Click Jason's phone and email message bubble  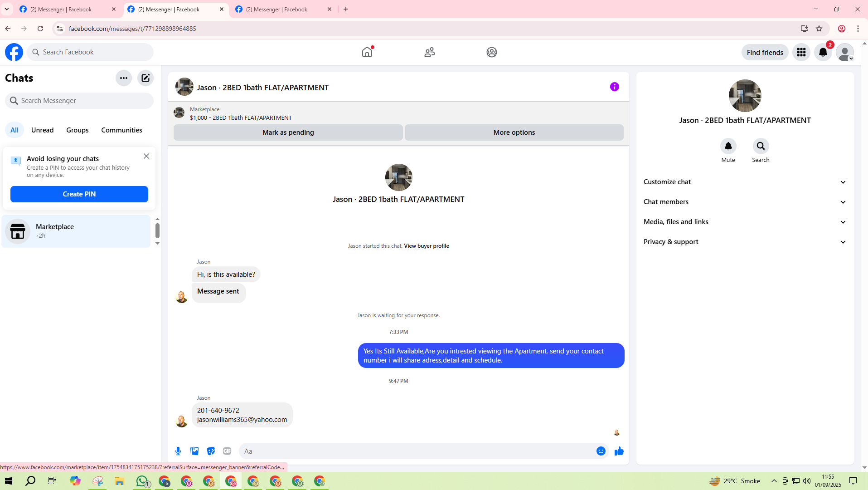click(242, 415)
